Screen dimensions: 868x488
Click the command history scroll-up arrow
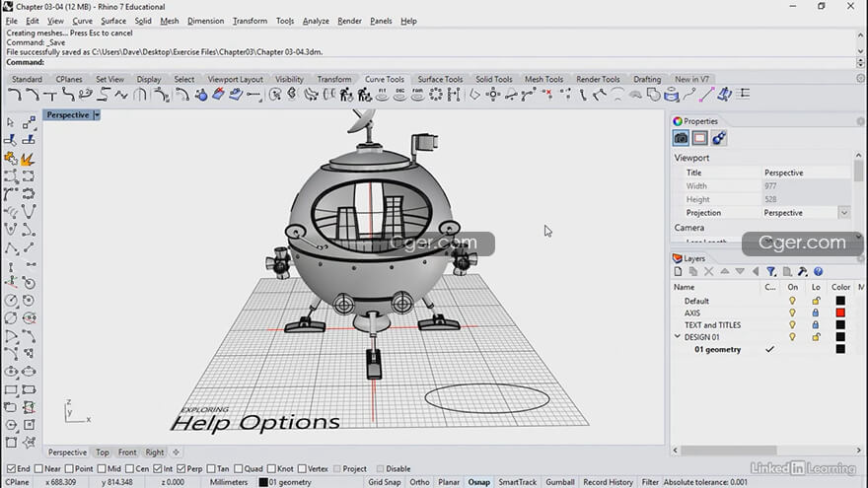(860, 35)
